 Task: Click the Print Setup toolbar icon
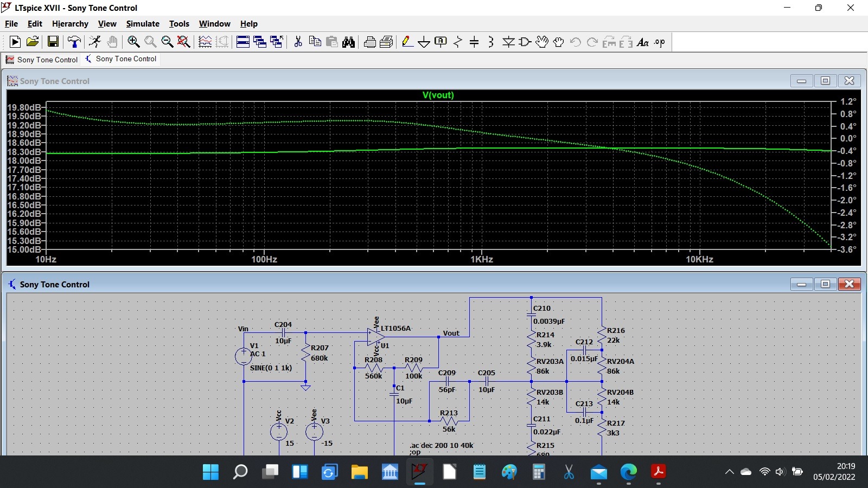pyautogui.click(x=387, y=42)
